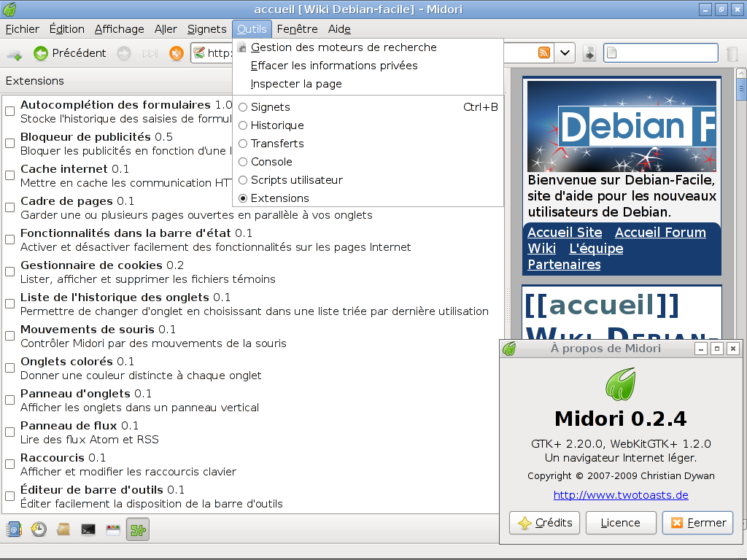Click the RSS feed icon in address bar
747x560 pixels.
tap(544, 52)
